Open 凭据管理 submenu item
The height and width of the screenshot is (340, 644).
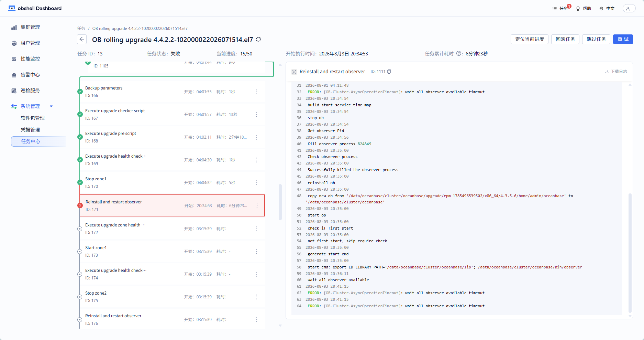pyautogui.click(x=30, y=130)
